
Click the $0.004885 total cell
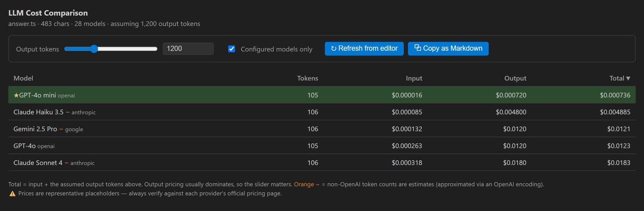(x=615, y=112)
